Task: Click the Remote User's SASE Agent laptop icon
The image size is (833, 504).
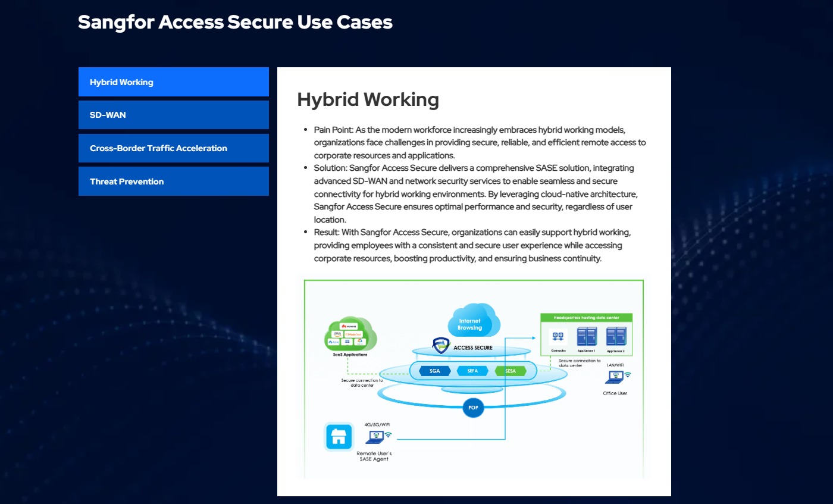Action: point(375,437)
